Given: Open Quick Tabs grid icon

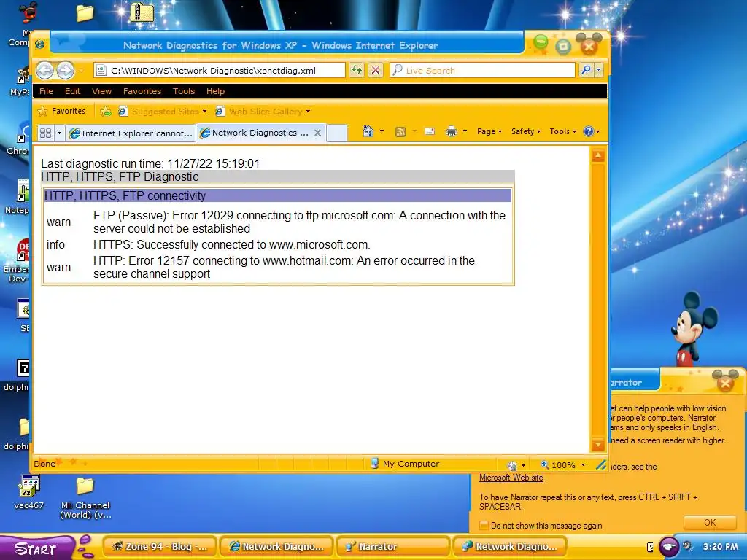Looking at the screenshot, I should 45,133.
